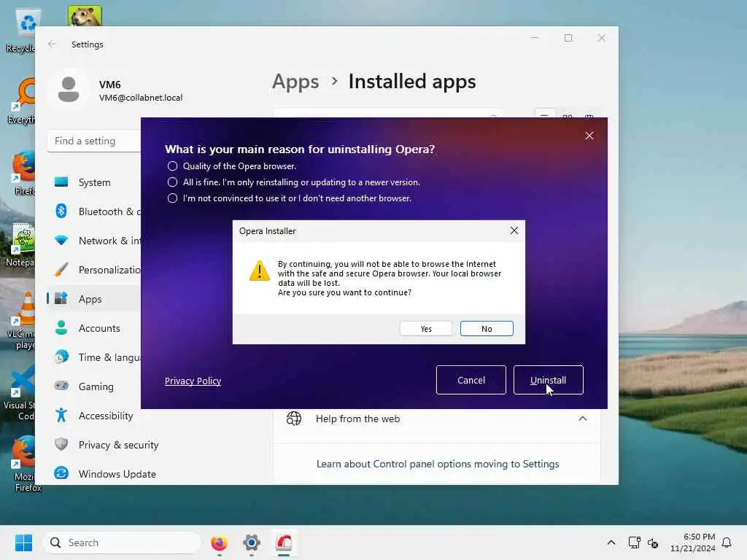Image resolution: width=747 pixels, height=560 pixels.
Task: Click the Settings back arrow
Action: pyautogui.click(x=52, y=44)
